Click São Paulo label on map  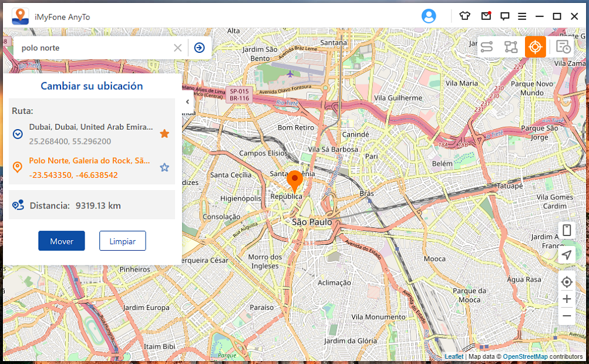point(312,222)
